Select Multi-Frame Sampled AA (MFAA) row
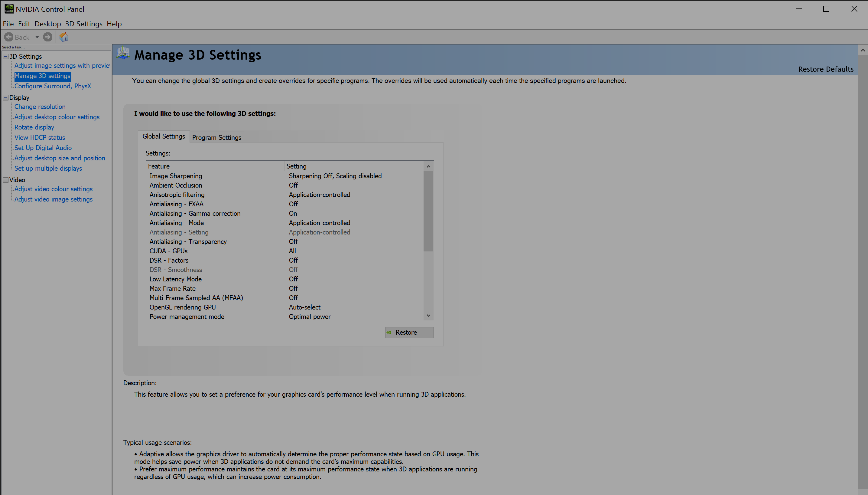The height and width of the screenshot is (495, 868). pos(285,298)
